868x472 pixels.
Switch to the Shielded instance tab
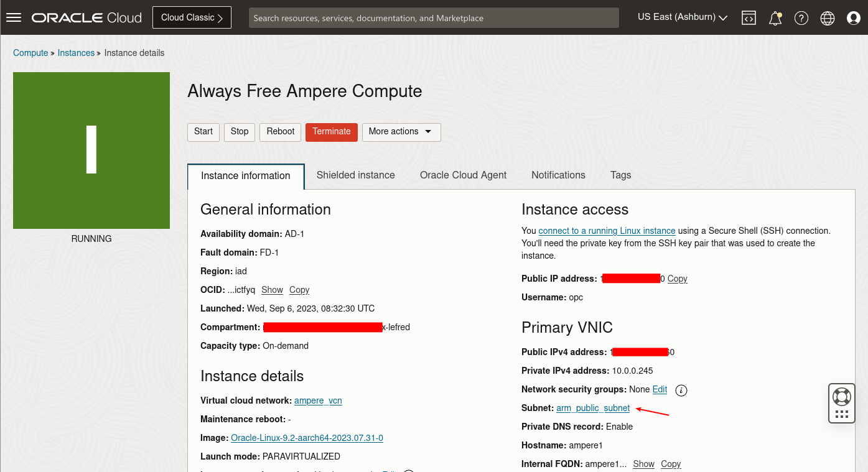(x=356, y=175)
